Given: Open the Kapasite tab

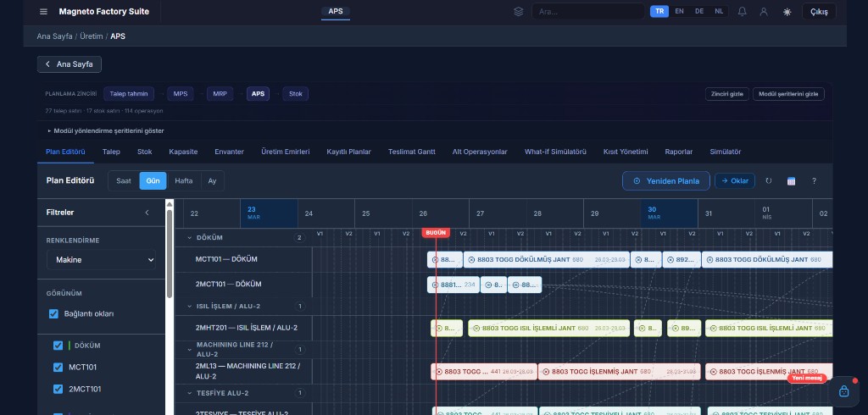Looking at the screenshot, I should click(183, 152).
